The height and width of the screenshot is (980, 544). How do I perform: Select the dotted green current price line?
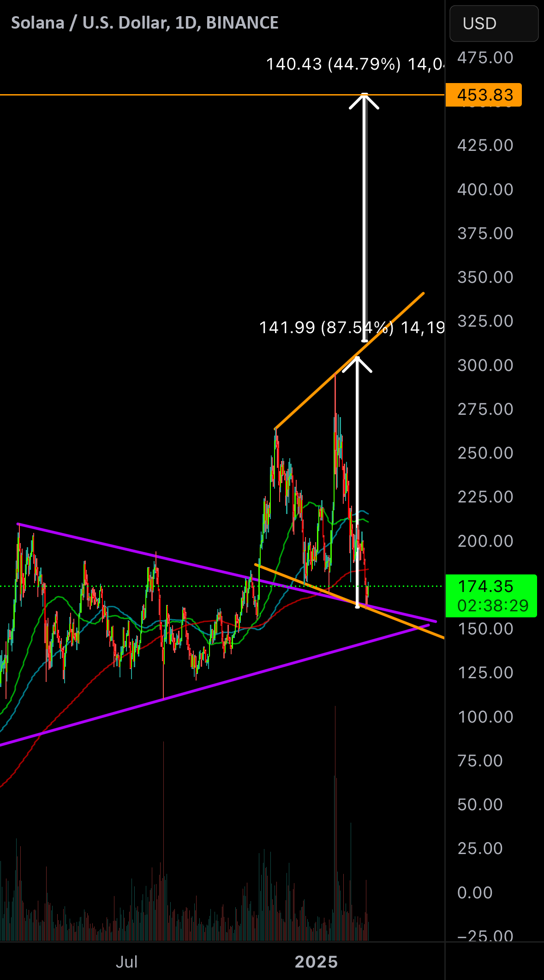(221, 586)
